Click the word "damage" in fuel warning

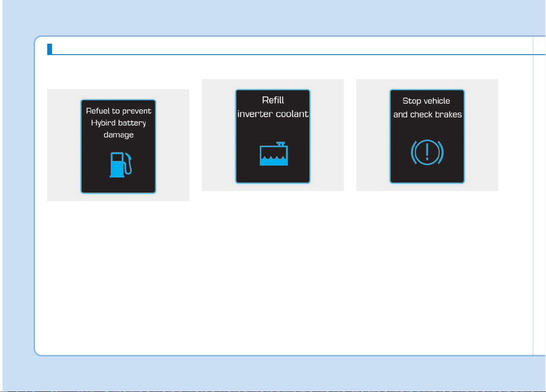(x=118, y=135)
